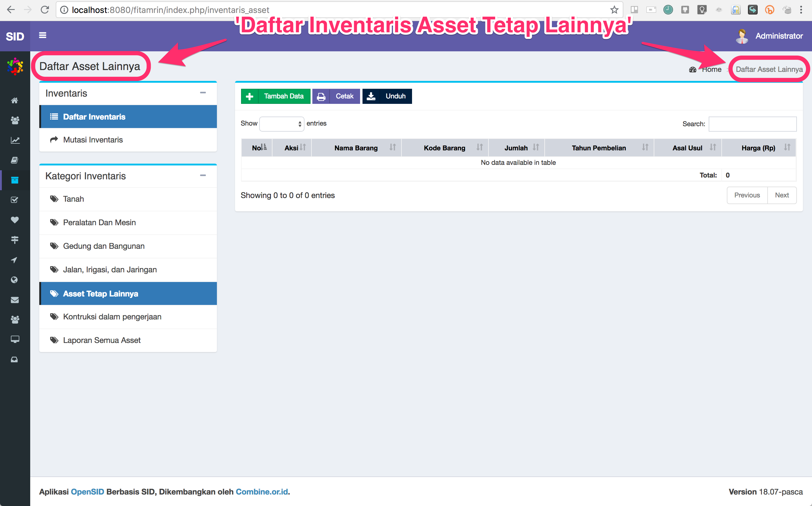Open the Tanah category

(73, 199)
